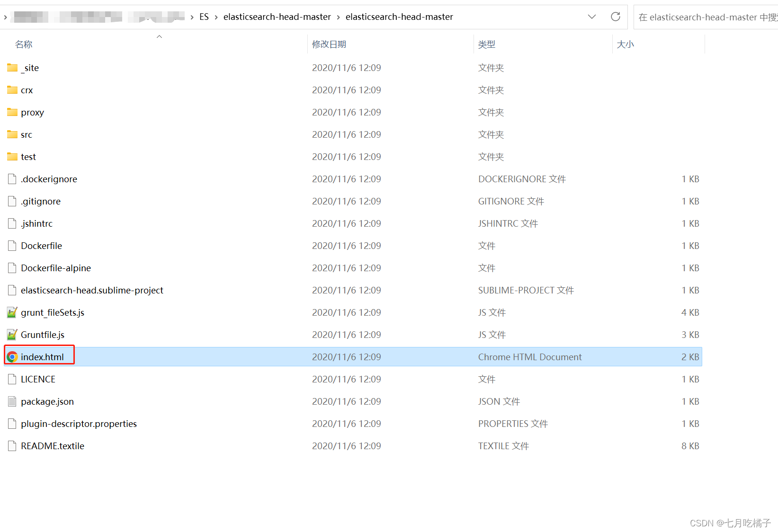Select the README.textile file name
The image size is (778, 532).
click(x=53, y=446)
